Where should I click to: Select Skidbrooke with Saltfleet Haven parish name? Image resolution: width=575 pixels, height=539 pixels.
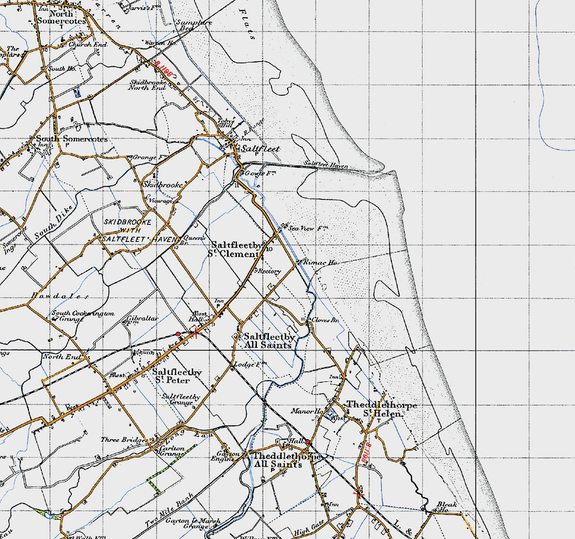pyautogui.click(x=139, y=230)
